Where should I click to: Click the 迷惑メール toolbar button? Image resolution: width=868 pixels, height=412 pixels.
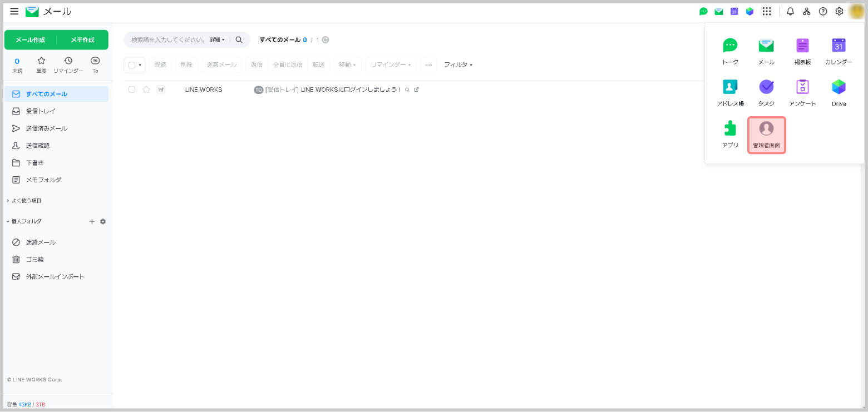point(221,65)
